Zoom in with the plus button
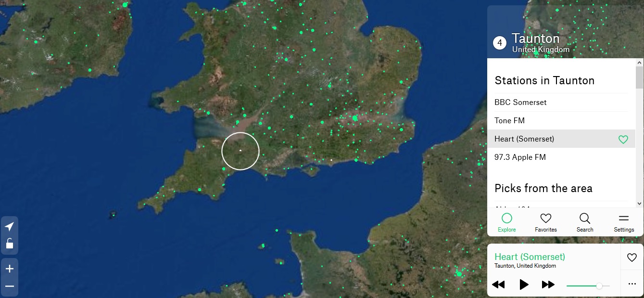 [x=9, y=269]
